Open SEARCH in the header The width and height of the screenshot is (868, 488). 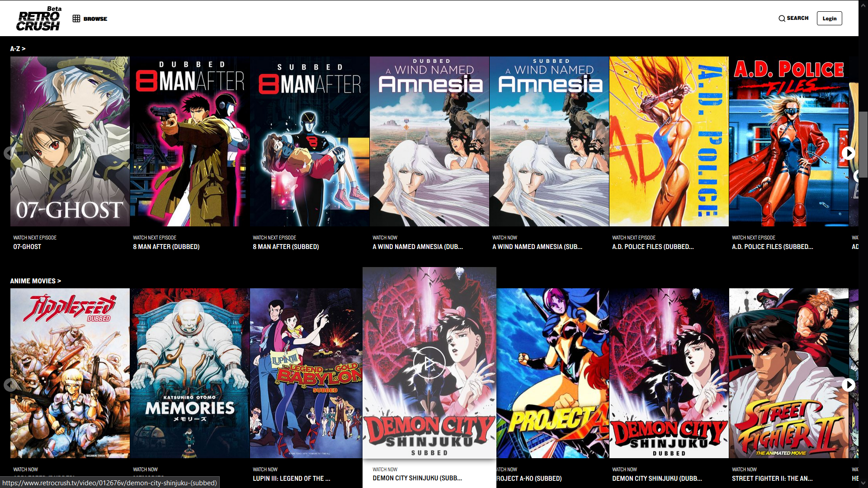tap(797, 18)
